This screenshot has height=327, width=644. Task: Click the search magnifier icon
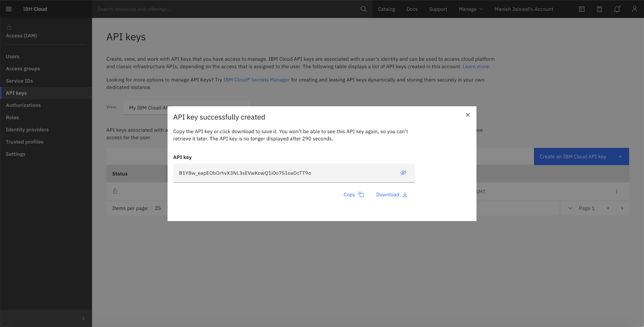(x=363, y=9)
